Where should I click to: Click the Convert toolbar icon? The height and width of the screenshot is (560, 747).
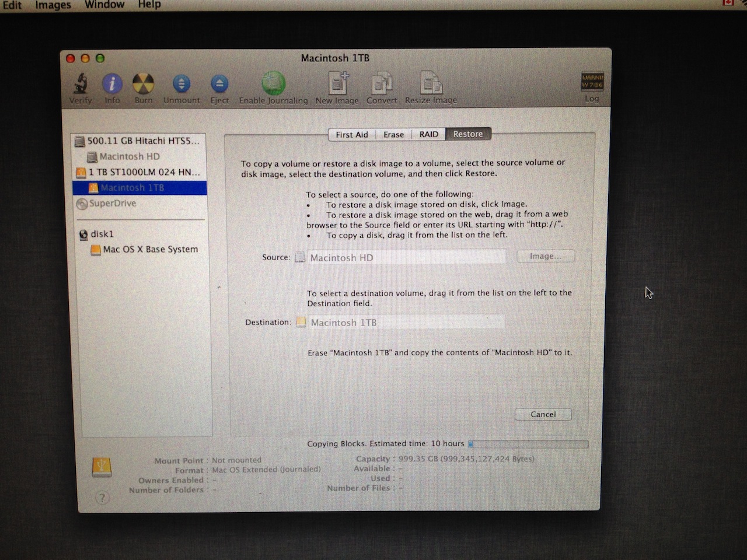(x=382, y=83)
